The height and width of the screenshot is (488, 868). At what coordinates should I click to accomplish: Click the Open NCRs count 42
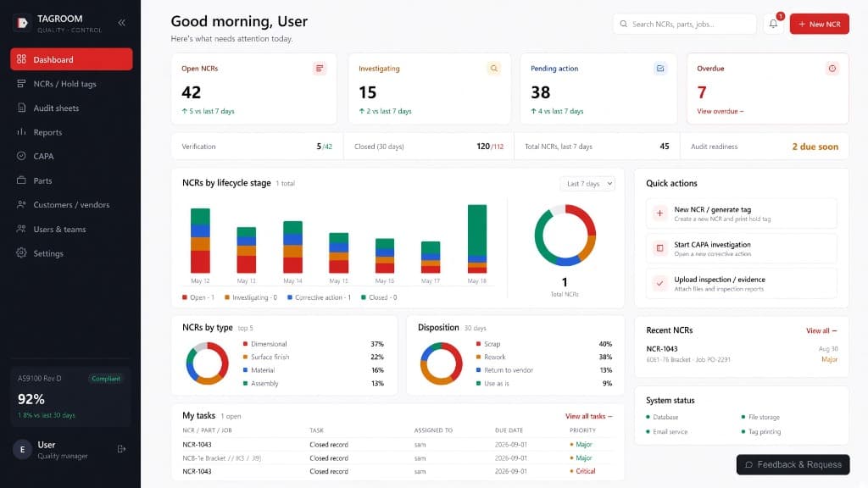[x=191, y=92]
